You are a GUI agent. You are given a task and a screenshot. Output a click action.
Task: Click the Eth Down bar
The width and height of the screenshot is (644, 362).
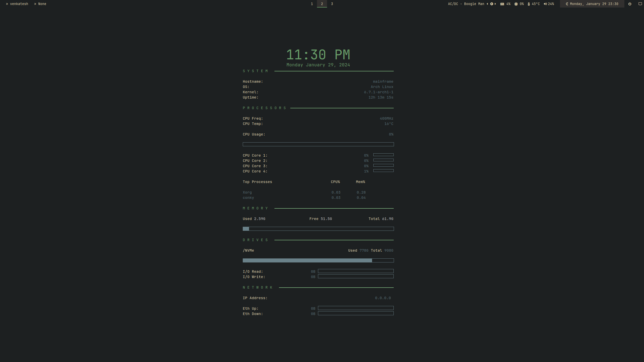coord(356,313)
